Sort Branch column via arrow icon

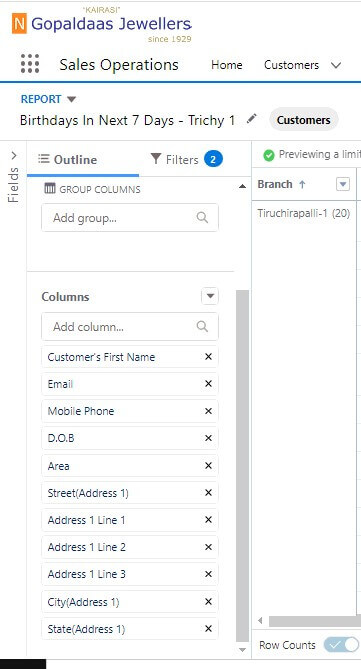point(302,184)
